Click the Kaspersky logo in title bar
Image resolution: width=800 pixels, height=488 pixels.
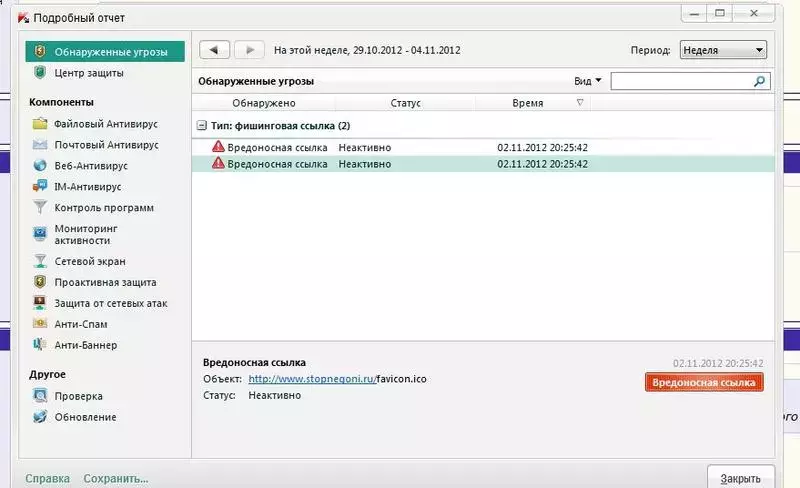coord(23,18)
